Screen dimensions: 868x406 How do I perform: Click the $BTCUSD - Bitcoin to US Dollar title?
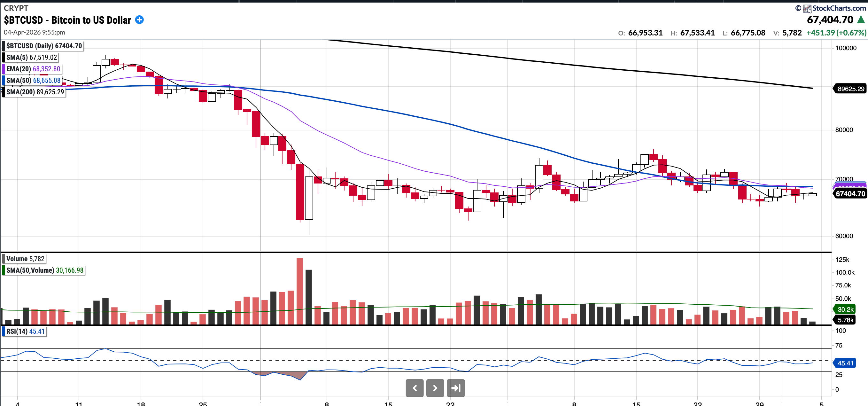[x=67, y=20]
